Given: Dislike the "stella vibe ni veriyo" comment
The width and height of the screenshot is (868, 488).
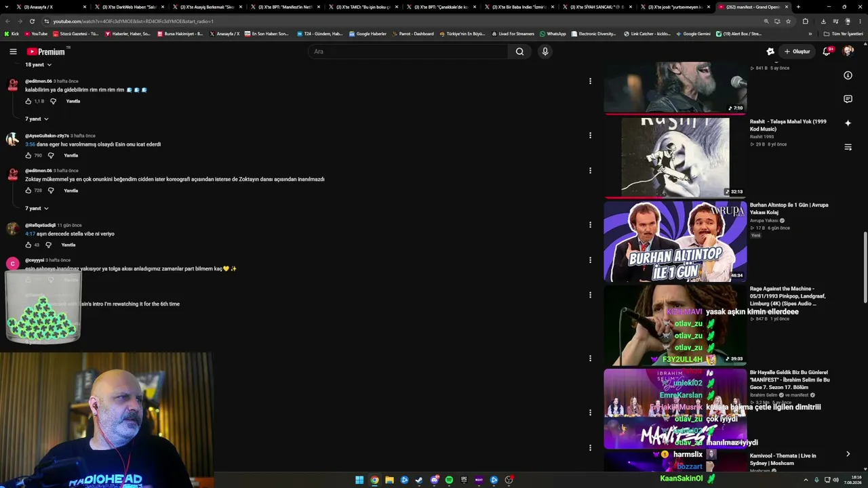Looking at the screenshot, I should point(48,245).
